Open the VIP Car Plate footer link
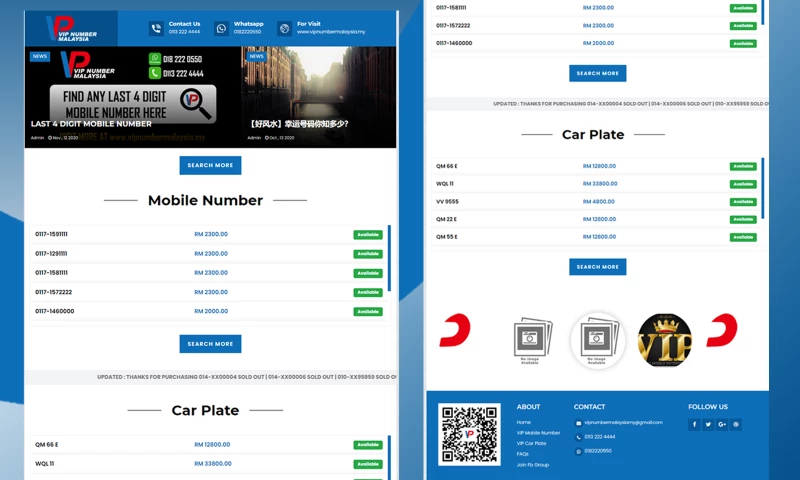800x480 pixels. click(x=531, y=443)
